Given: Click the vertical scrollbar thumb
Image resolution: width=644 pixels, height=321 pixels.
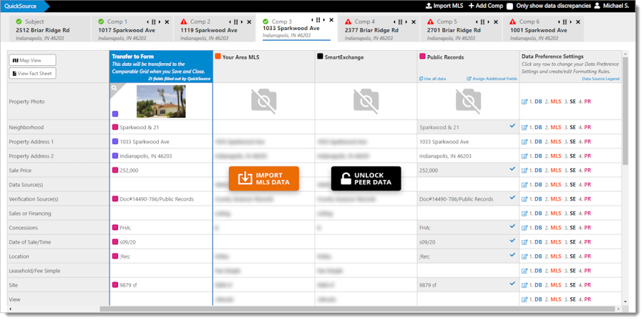Looking at the screenshot, I should (625, 111).
